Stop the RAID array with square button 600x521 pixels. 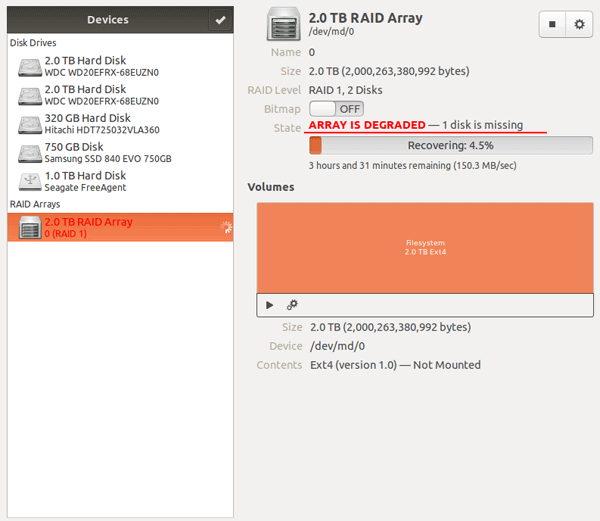(x=552, y=24)
